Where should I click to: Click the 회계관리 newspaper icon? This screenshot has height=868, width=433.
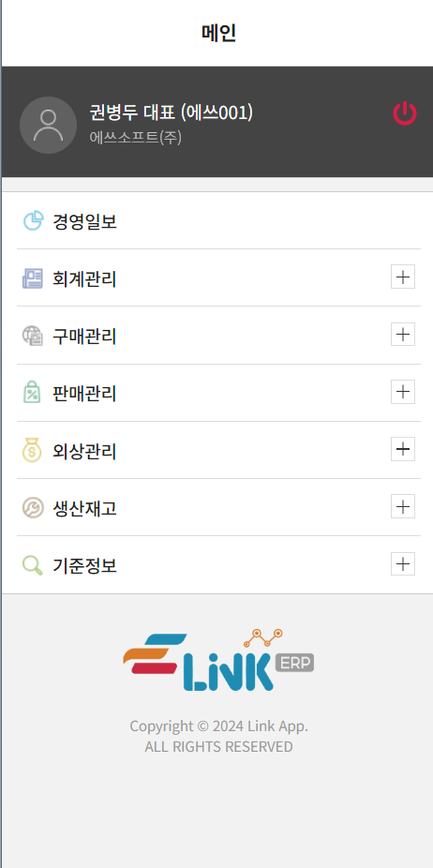point(33,278)
